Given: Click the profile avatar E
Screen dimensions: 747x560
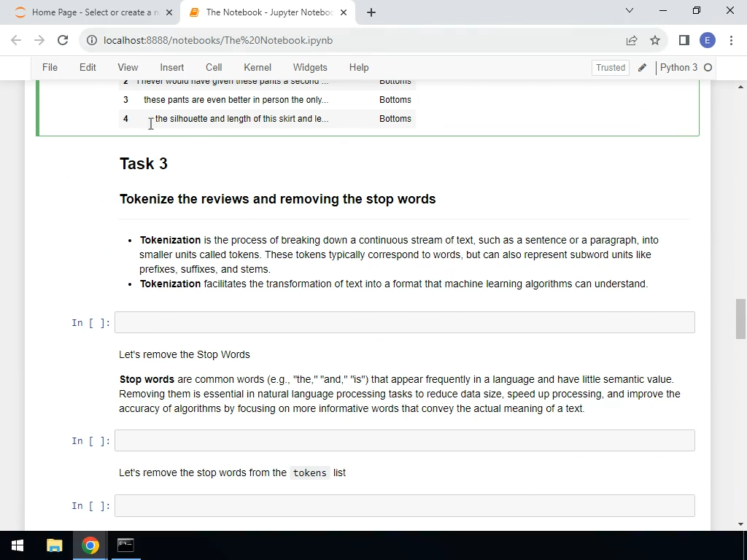Looking at the screenshot, I should point(707,40).
